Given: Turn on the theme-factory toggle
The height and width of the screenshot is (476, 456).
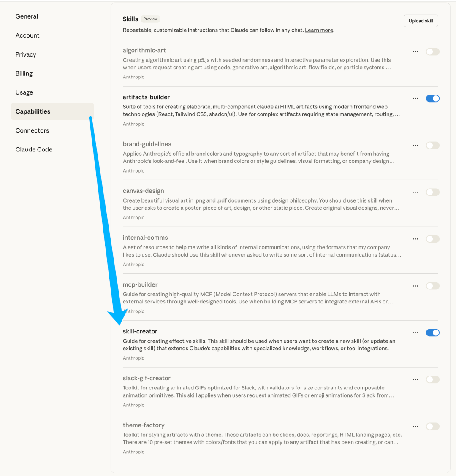Looking at the screenshot, I should click(433, 427).
